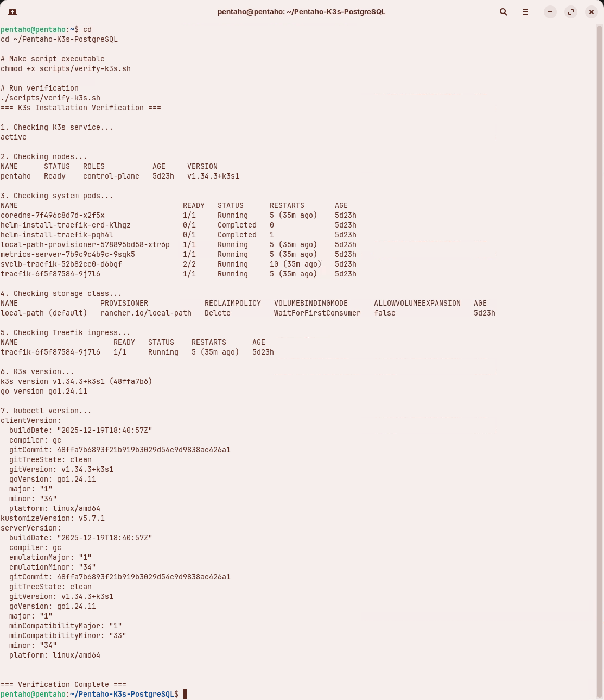This screenshot has width=604, height=700.
Task: Open the terminal search tool
Action: pyautogui.click(x=503, y=12)
